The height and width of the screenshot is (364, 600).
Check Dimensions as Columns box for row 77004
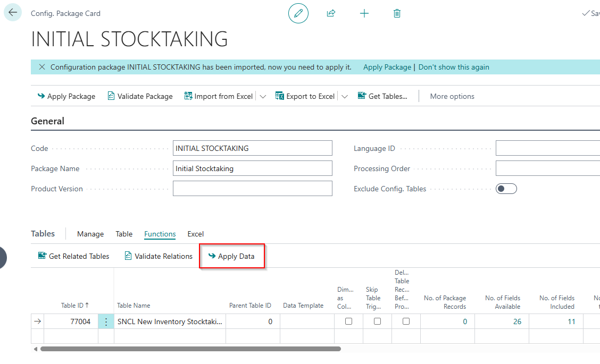point(348,321)
